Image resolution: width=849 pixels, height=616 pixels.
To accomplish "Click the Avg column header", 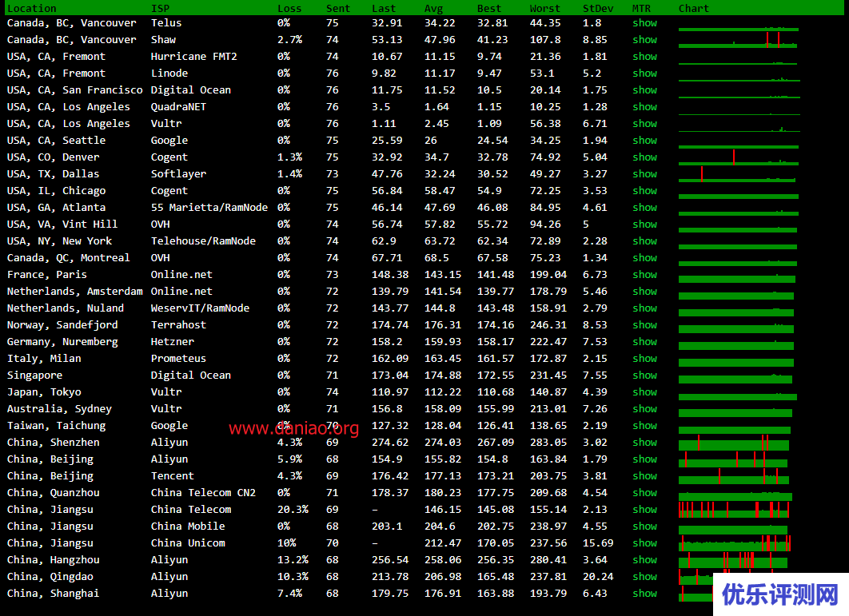I will [x=433, y=8].
